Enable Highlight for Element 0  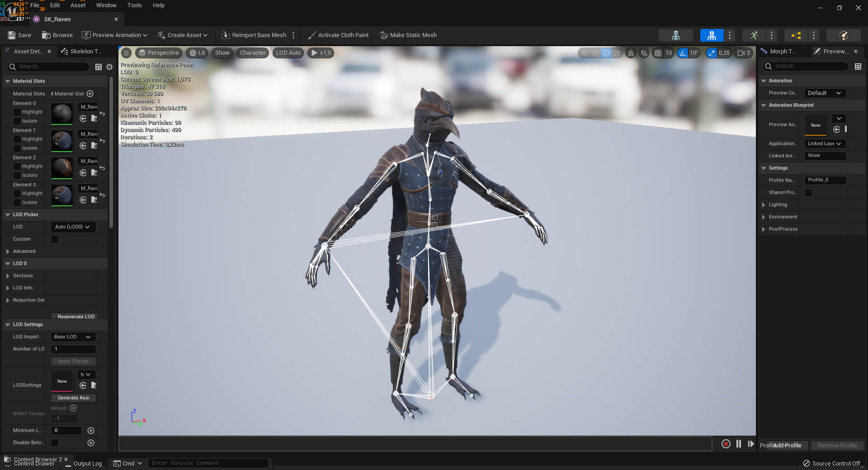pos(17,112)
